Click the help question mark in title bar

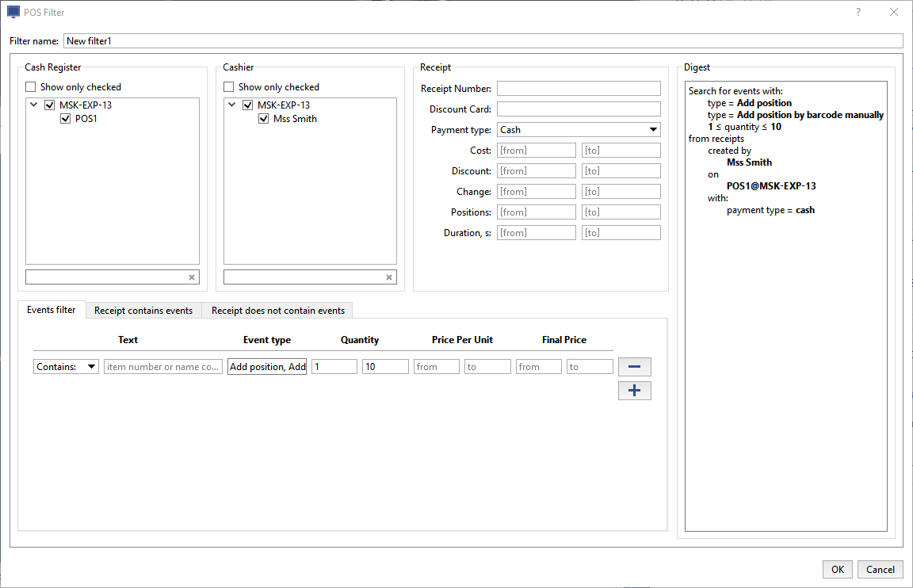tap(858, 12)
